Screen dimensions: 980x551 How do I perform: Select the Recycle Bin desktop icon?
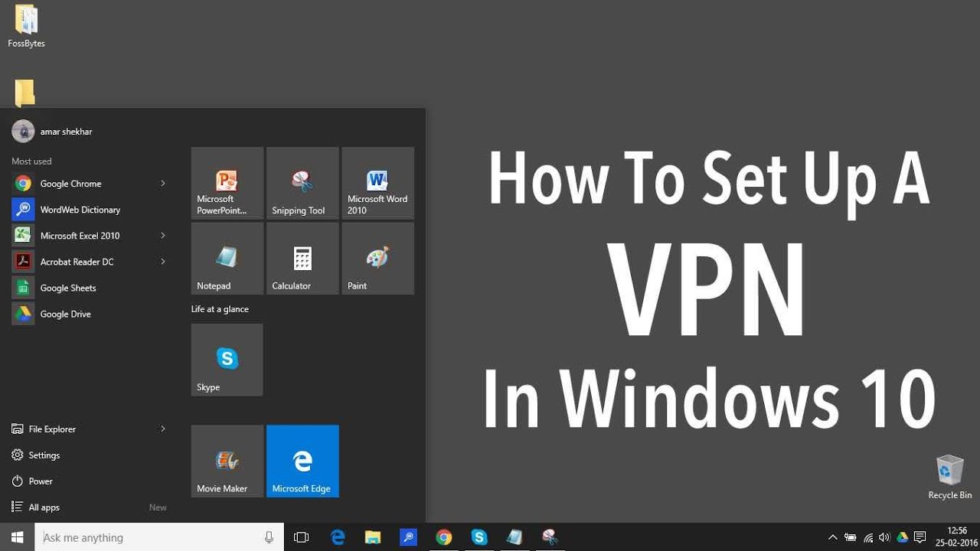click(950, 478)
